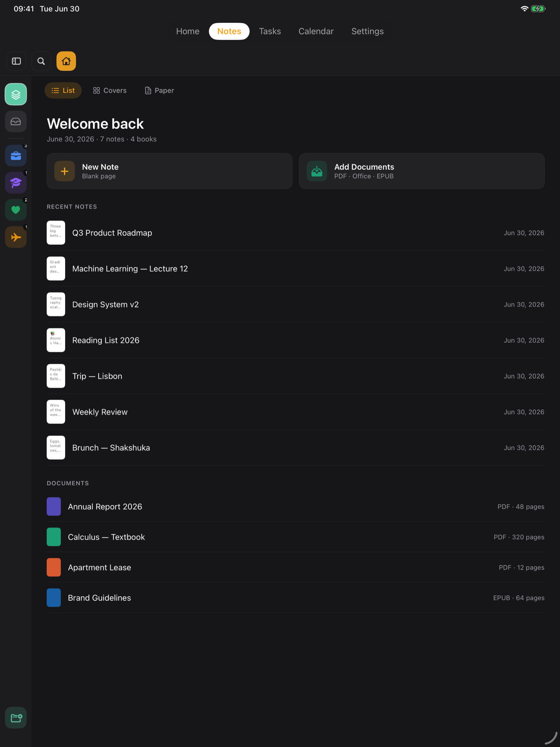Click the status bar clock 09:41
560x747 pixels.
24,9
